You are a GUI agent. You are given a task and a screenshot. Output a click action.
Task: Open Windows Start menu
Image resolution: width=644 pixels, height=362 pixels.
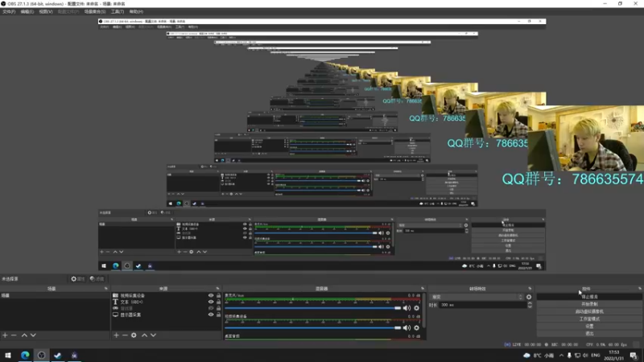8,356
